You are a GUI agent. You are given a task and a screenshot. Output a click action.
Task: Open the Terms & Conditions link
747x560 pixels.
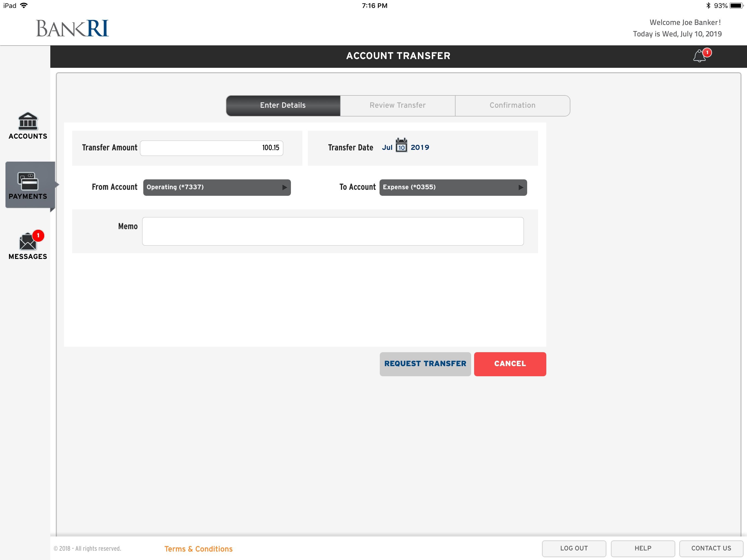[199, 549]
